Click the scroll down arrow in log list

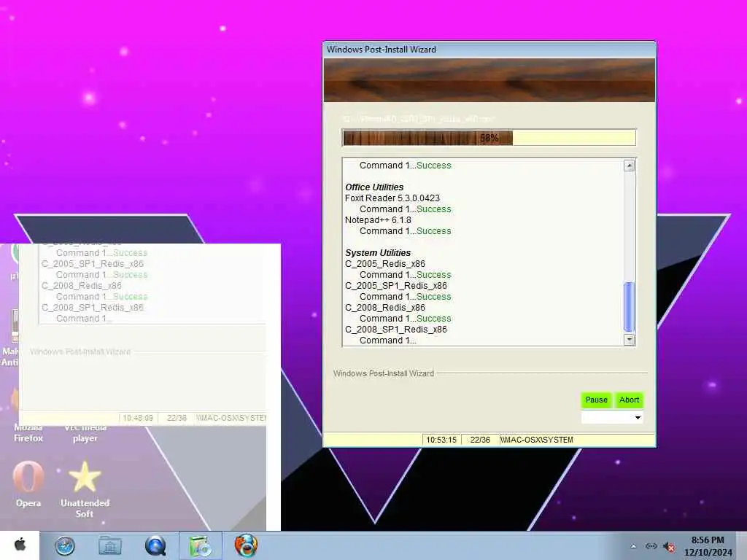tap(630, 340)
